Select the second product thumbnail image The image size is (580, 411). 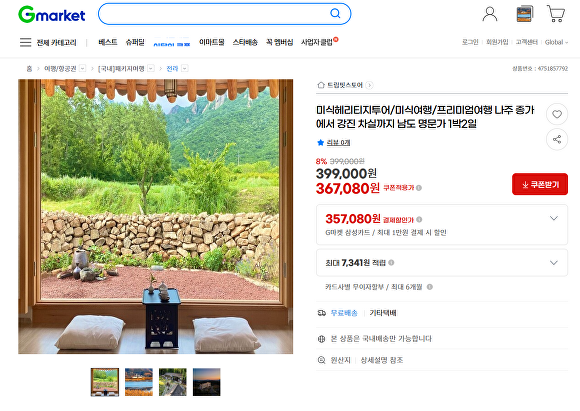pyautogui.click(x=139, y=382)
